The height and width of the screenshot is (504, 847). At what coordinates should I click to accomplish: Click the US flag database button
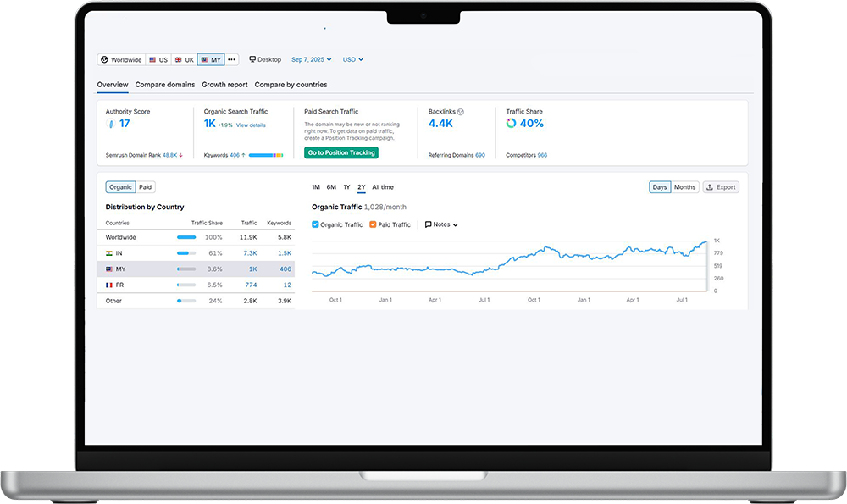tap(152, 60)
